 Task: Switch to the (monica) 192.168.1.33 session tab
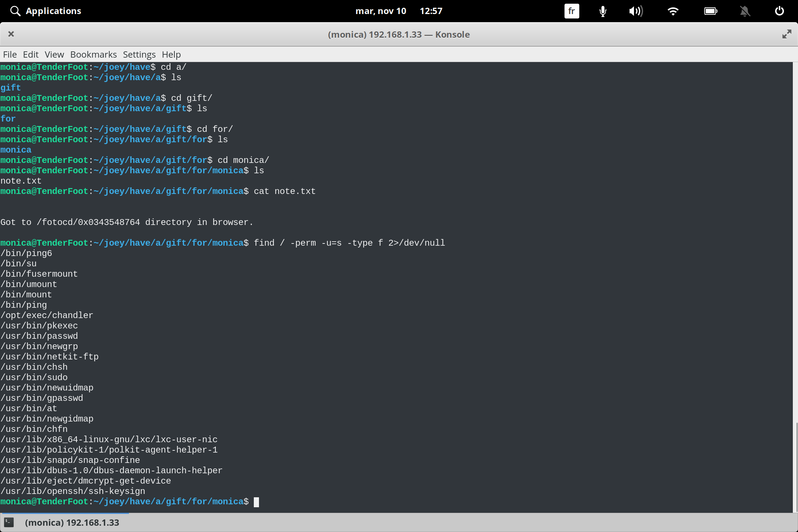tap(72, 522)
